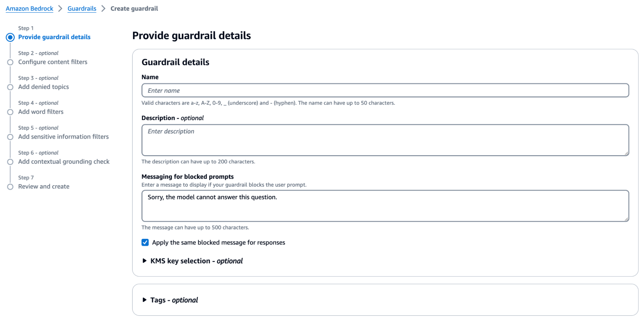Click the Add word filters step circle
This screenshot has width=644, height=320.
[x=10, y=112]
